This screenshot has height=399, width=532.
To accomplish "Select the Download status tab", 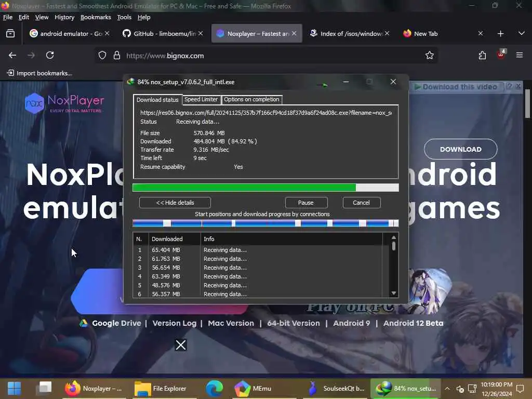I will 157,100.
